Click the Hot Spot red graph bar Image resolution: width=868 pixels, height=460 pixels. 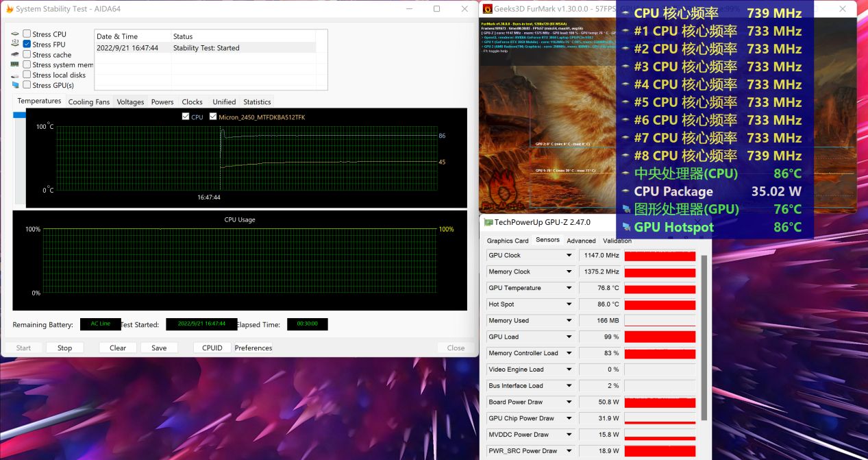tap(660, 304)
